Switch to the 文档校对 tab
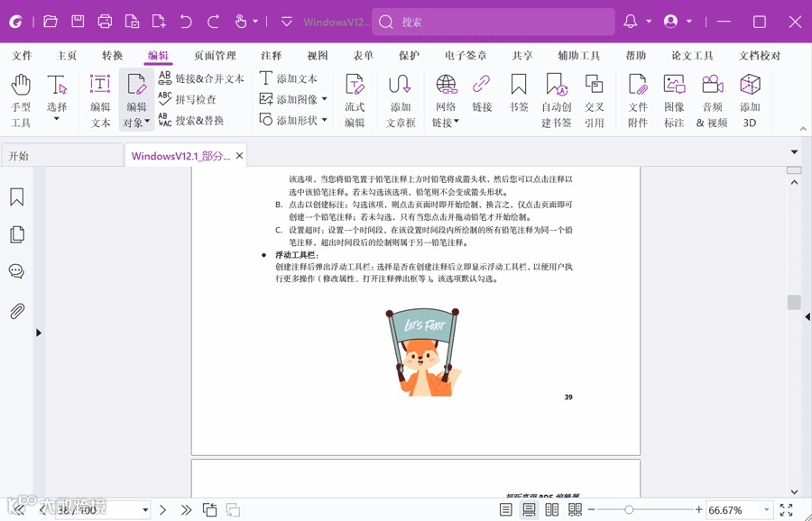This screenshot has height=521, width=812. point(759,55)
